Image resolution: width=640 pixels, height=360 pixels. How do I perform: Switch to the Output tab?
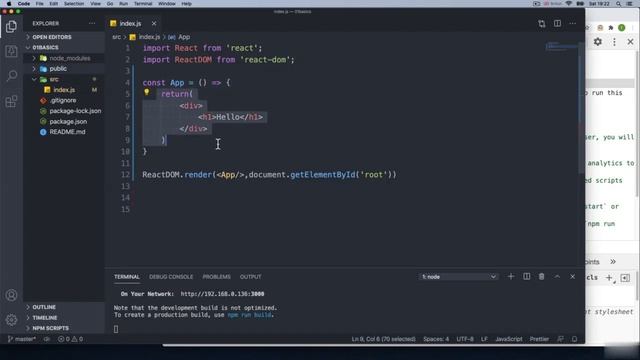(x=250, y=277)
